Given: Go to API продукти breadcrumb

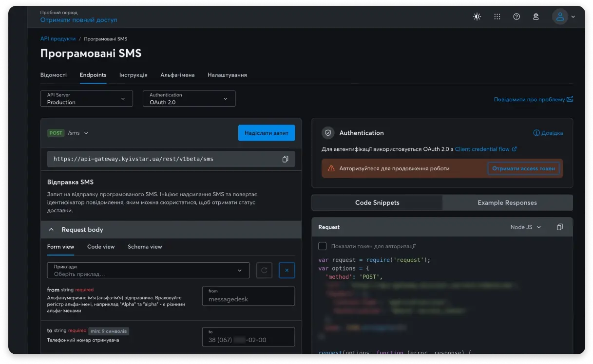Looking at the screenshot, I should point(58,39).
